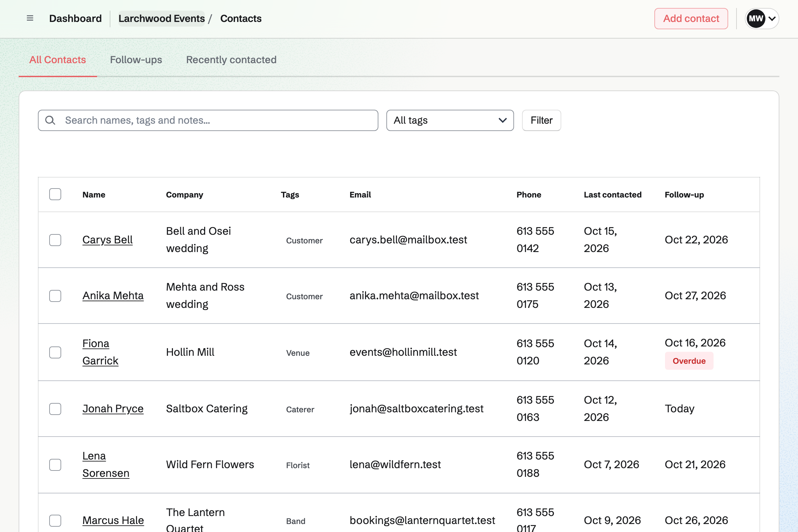This screenshot has height=532, width=798.
Task: Open the All tags dropdown
Action: point(450,120)
